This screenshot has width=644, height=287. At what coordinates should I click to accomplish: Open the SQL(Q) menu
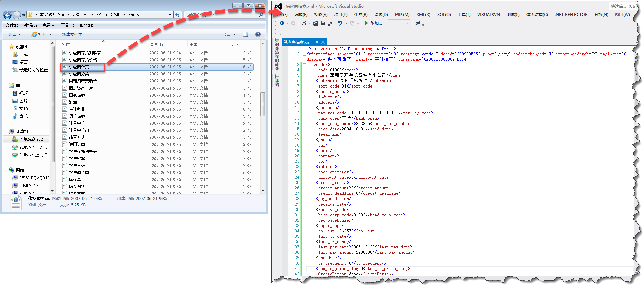click(444, 15)
